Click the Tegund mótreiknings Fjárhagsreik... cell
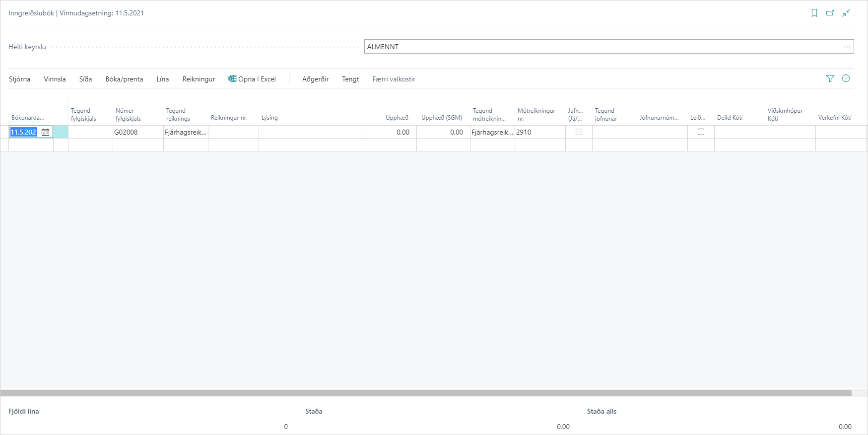 pos(492,132)
